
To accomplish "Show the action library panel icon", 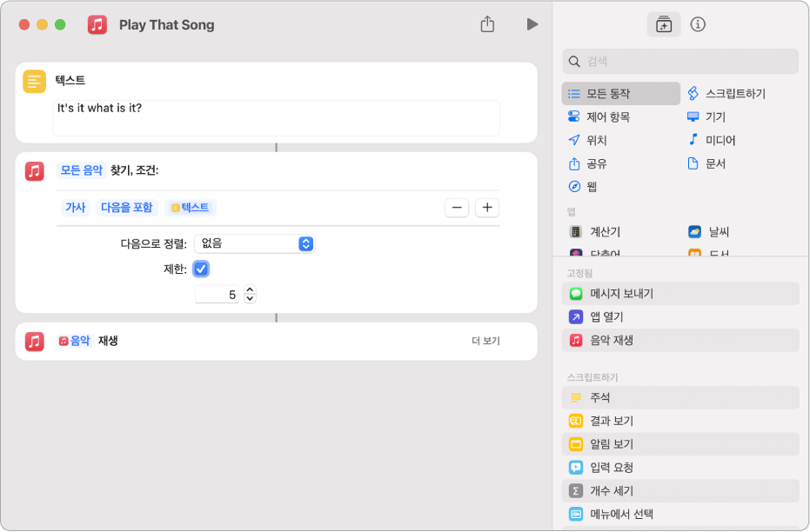I will pos(663,24).
